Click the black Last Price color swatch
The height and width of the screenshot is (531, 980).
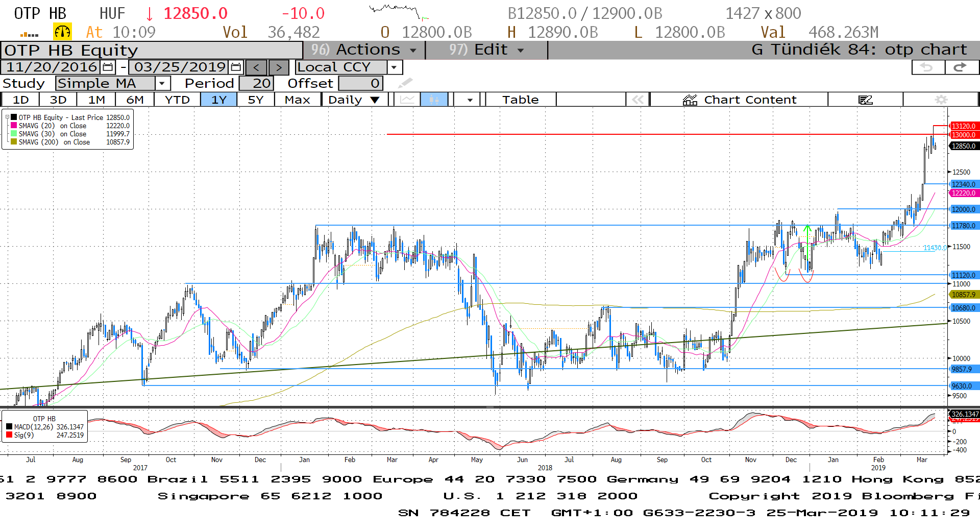(14, 117)
